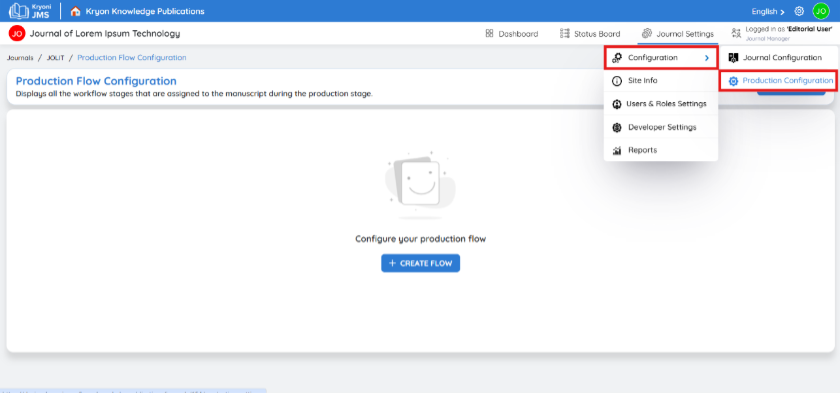
Task: Click the red JO journal badge
Action: point(17,34)
